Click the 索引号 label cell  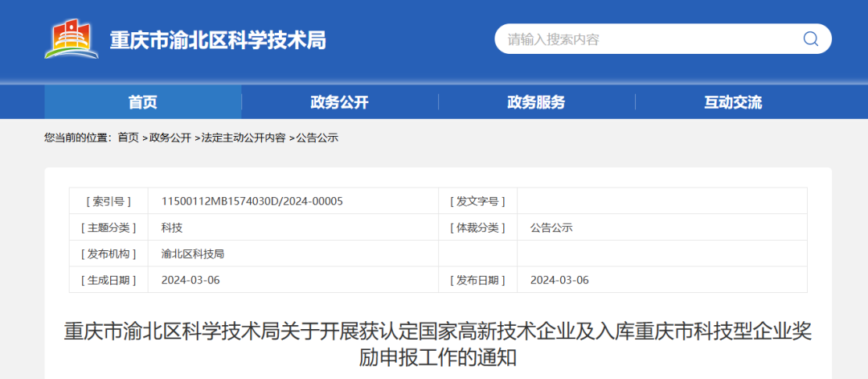pos(108,201)
